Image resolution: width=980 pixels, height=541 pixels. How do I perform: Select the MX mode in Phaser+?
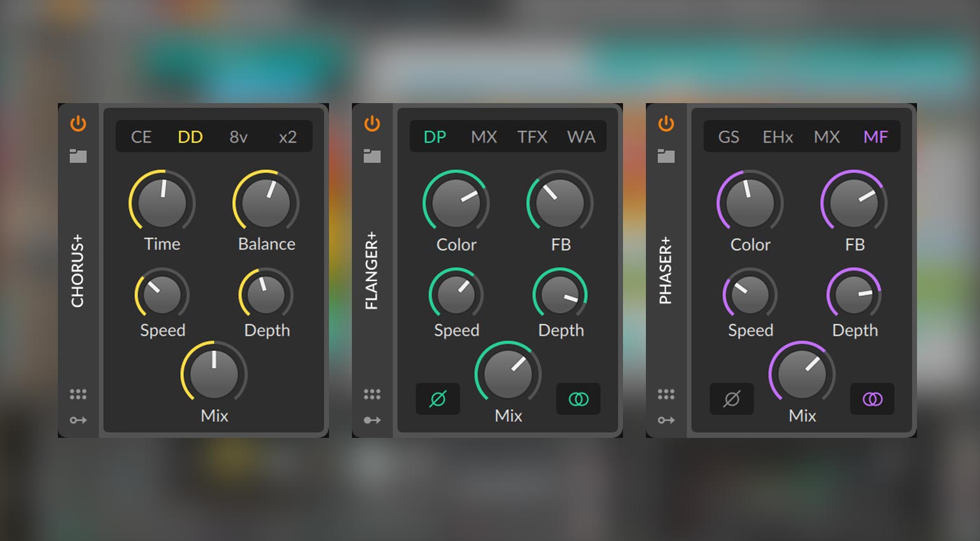click(x=827, y=137)
